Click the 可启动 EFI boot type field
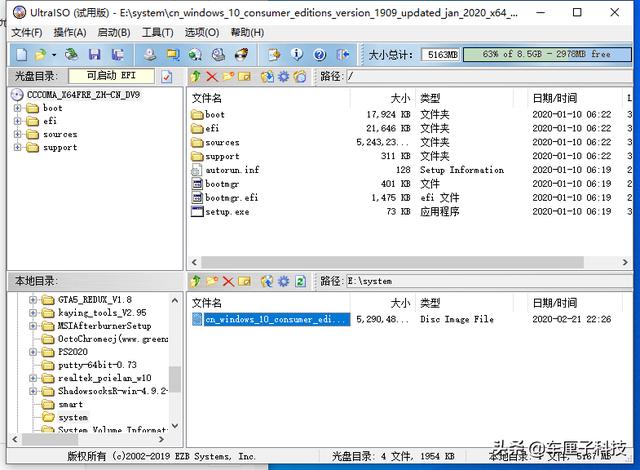This screenshot has height=470, width=640. (x=111, y=76)
